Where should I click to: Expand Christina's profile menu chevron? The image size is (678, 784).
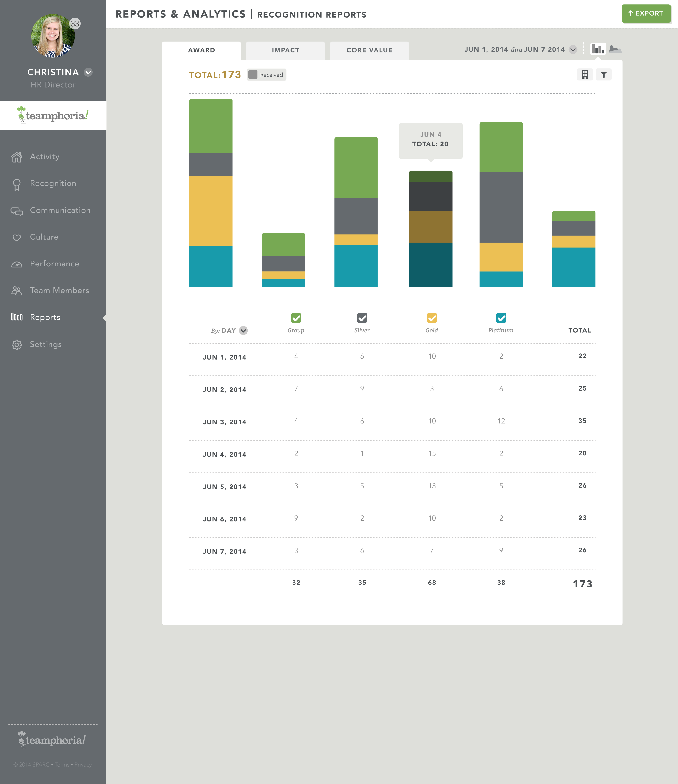[x=88, y=72]
